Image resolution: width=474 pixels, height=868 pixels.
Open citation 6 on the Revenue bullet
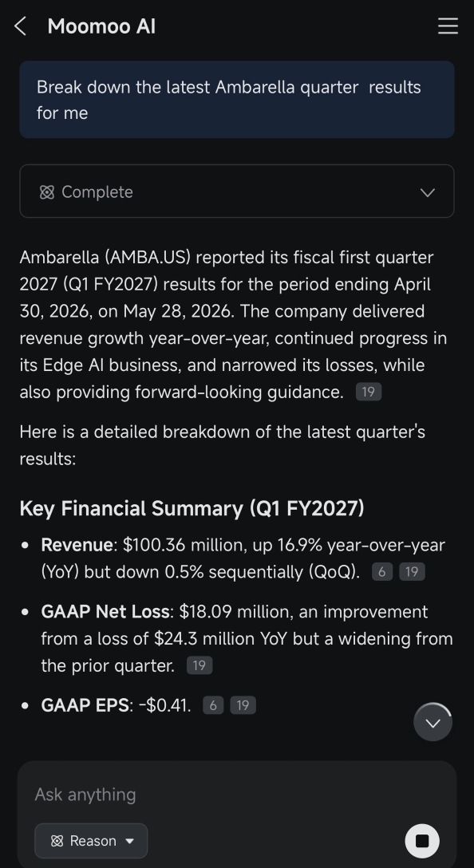pyautogui.click(x=381, y=572)
